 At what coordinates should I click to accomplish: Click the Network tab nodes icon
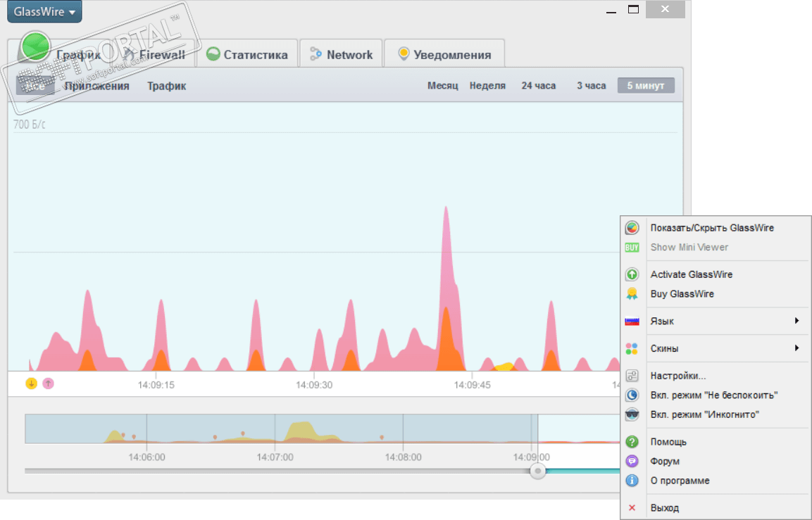[316, 53]
